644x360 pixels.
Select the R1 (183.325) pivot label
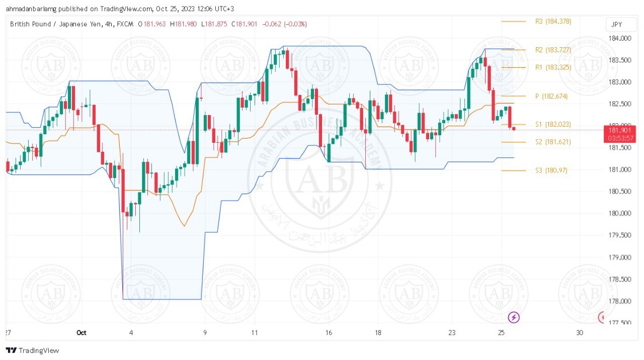coord(553,67)
